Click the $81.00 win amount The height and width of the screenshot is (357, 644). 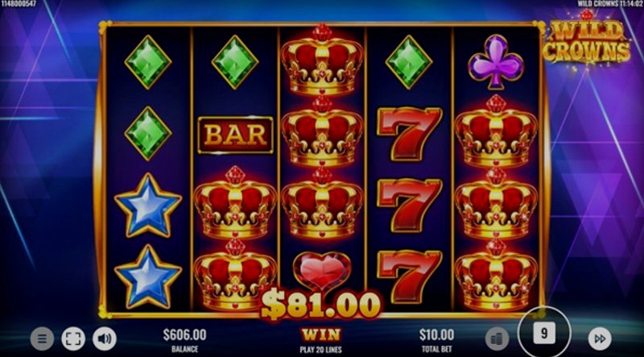point(320,305)
